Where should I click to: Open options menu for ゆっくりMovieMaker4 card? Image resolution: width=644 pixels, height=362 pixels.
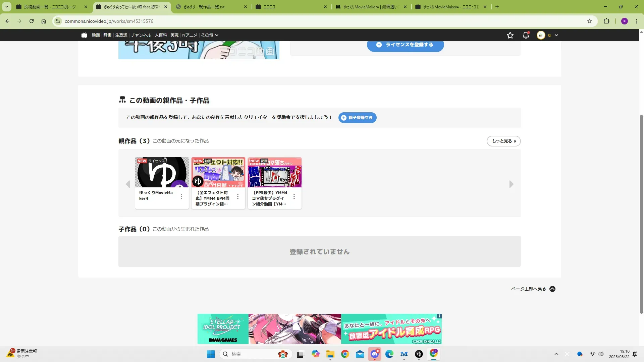[181, 196]
